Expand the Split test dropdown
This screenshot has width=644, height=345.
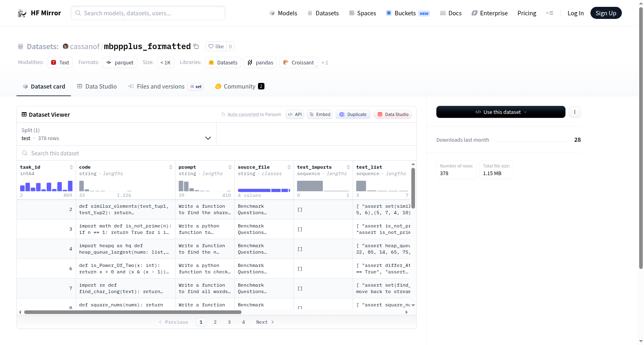click(117, 134)
